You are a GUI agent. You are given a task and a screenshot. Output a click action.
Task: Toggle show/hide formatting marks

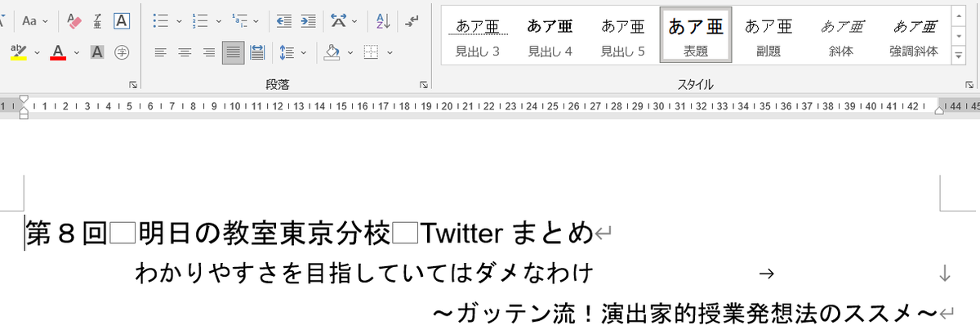point(412,20)
